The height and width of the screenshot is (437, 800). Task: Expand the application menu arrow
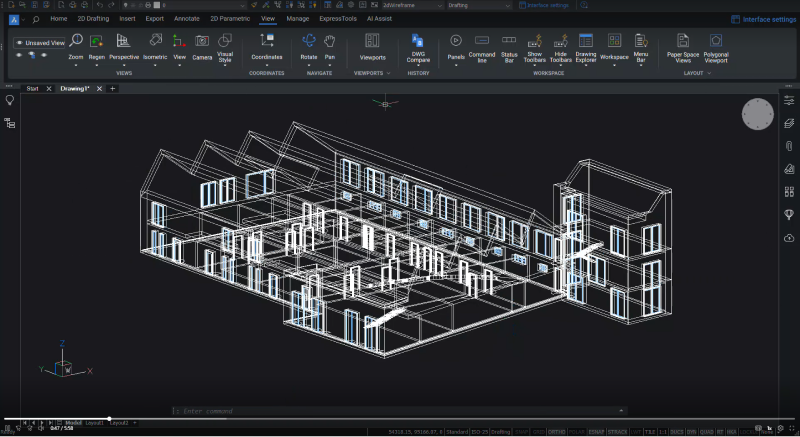pos(23,19)
